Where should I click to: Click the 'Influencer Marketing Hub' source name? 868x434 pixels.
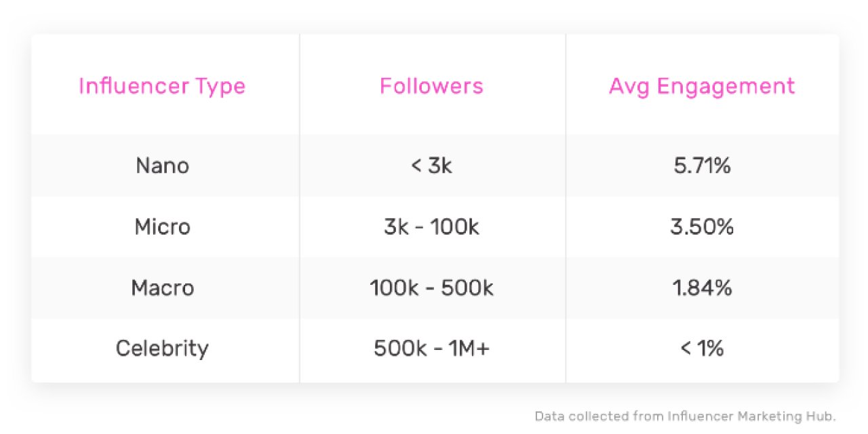tap(750, 416)
